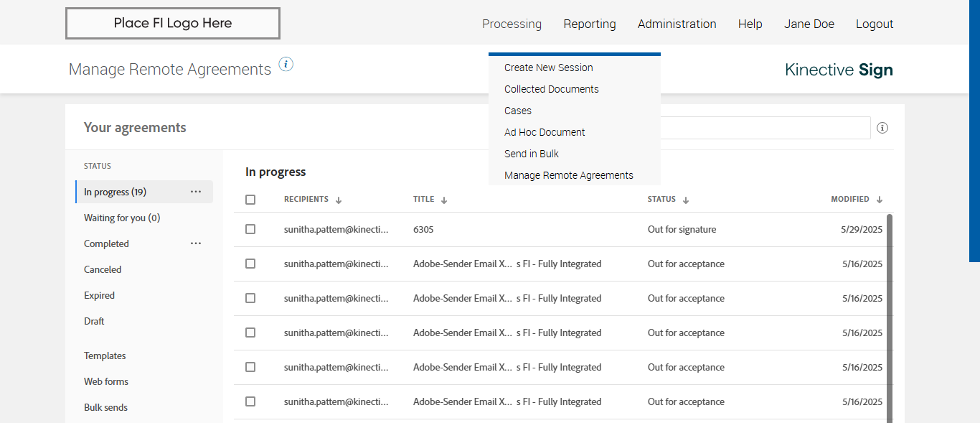Toggle the select-all checkbox in table header

pyautogui.click(x=250, y=200)
